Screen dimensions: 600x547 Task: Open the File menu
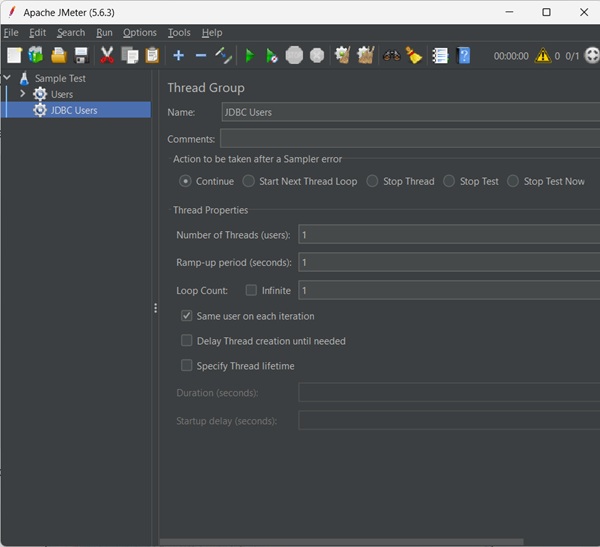[x=11, y=33]
